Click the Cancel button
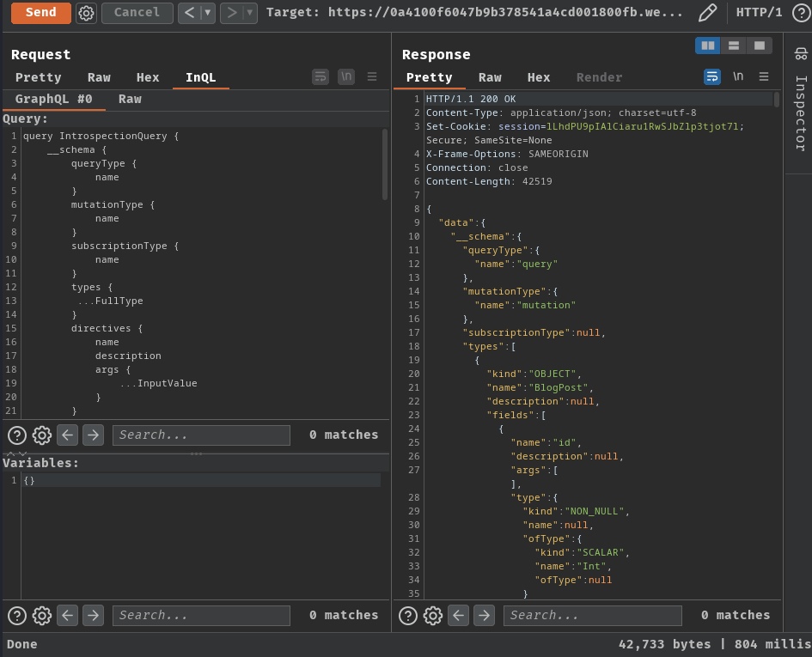812x657 pixels. 137,12
